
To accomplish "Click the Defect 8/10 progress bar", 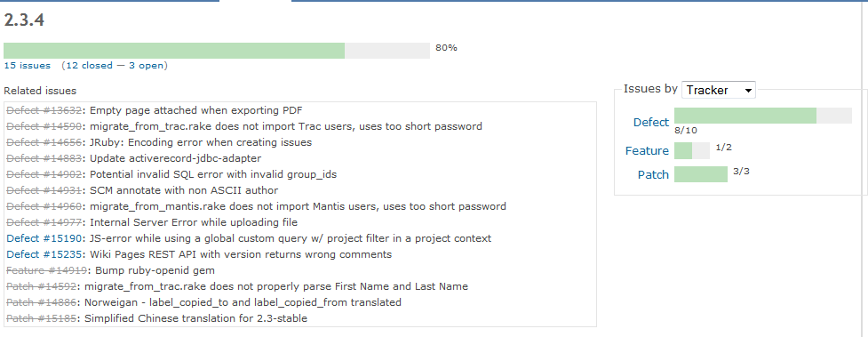I will 763,116.
